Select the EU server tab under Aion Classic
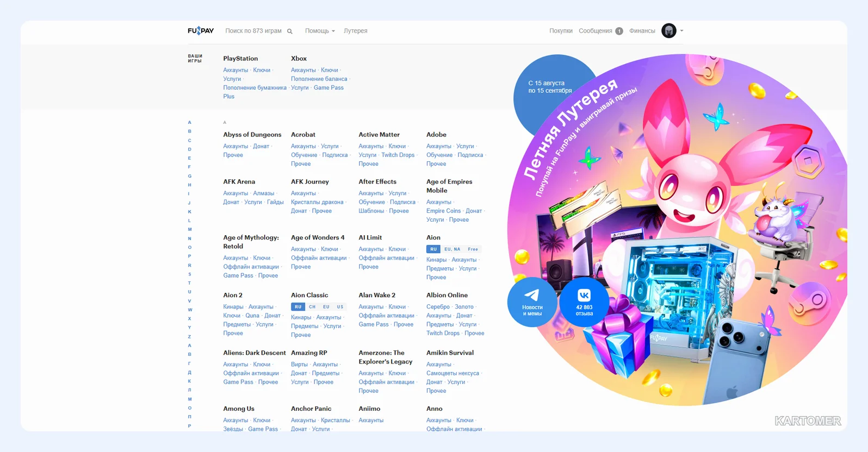This screenshot has height=452, width=868. click(326, 307)
